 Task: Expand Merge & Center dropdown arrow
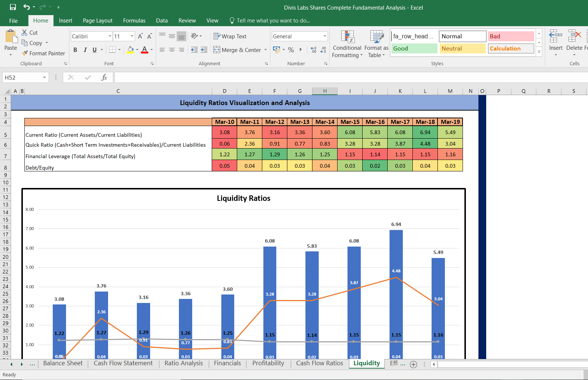pos(266,50)
